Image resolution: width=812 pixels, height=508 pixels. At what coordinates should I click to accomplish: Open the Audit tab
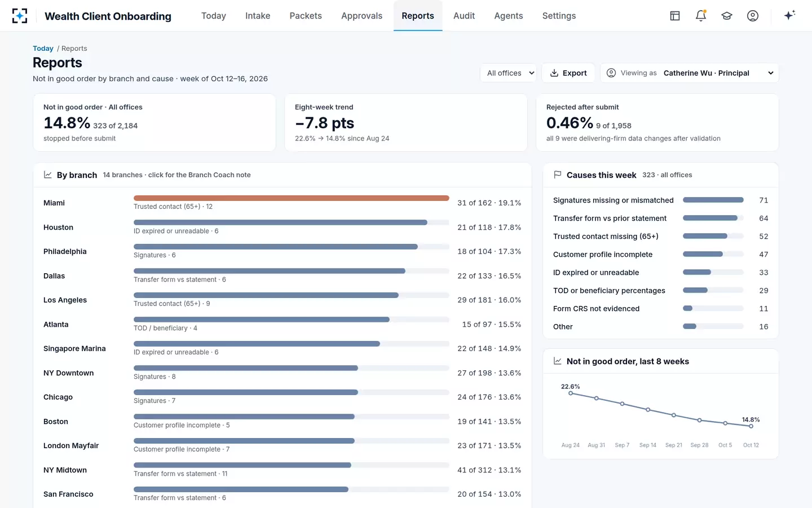pyautogui.click(x=464, y=16)
